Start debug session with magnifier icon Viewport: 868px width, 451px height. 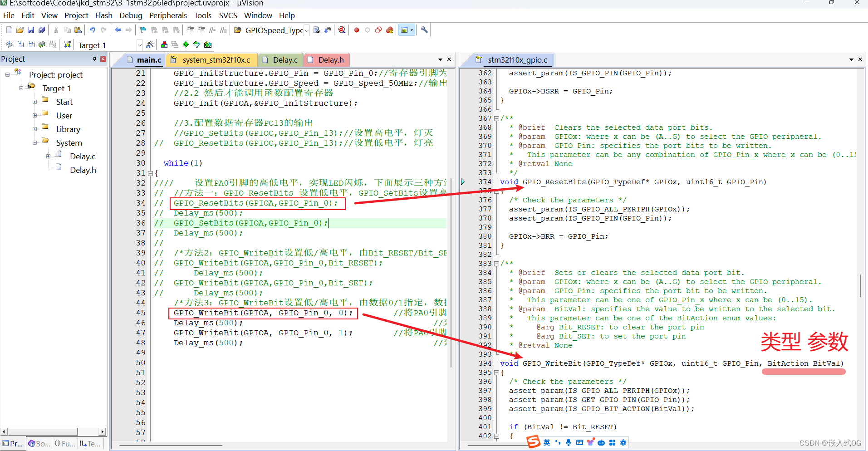tap(342, 30)
